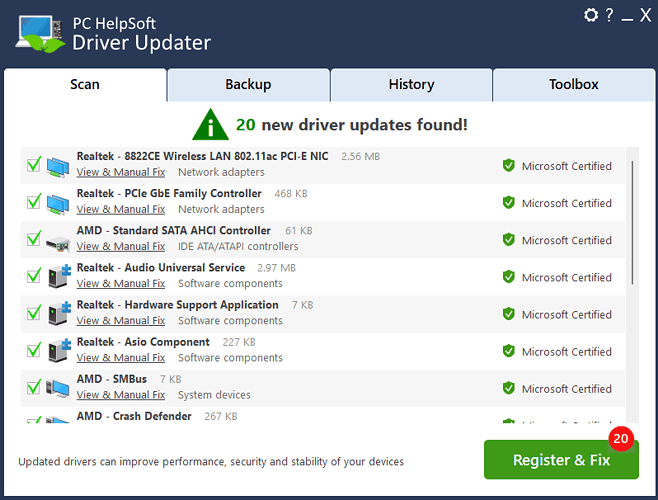Click the certified shield icon for PCIe GbE Controller

[x=509, y=202]
